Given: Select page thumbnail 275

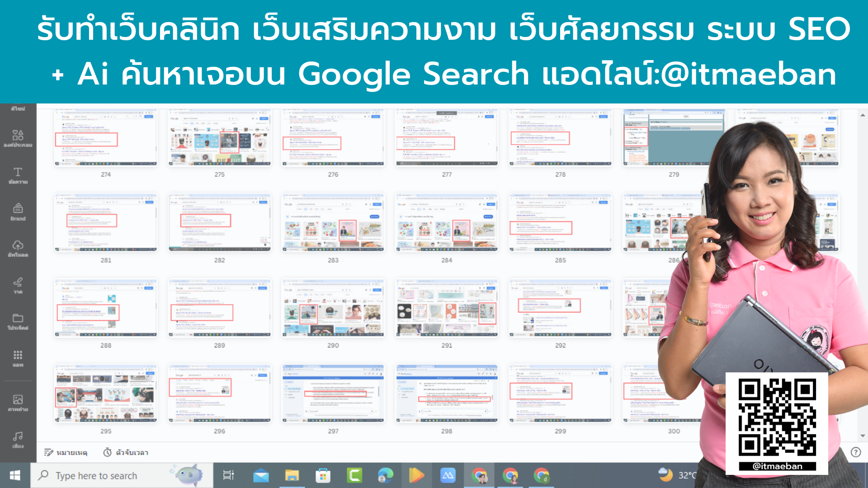Looking at the screenshot, I should point(219,137).
